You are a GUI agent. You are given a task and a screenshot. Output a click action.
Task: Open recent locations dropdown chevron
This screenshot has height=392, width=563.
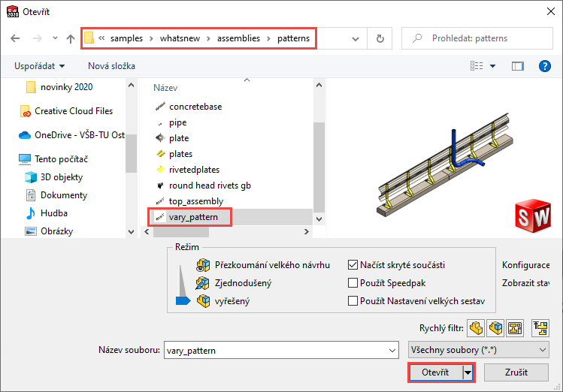(x=55, y=38)
